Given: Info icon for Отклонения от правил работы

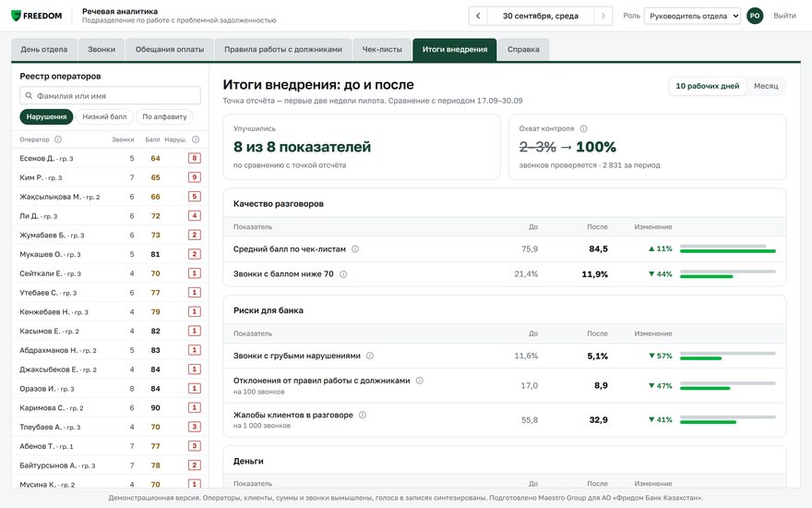Looking at the screenshot, I should [x=420, y=381].
